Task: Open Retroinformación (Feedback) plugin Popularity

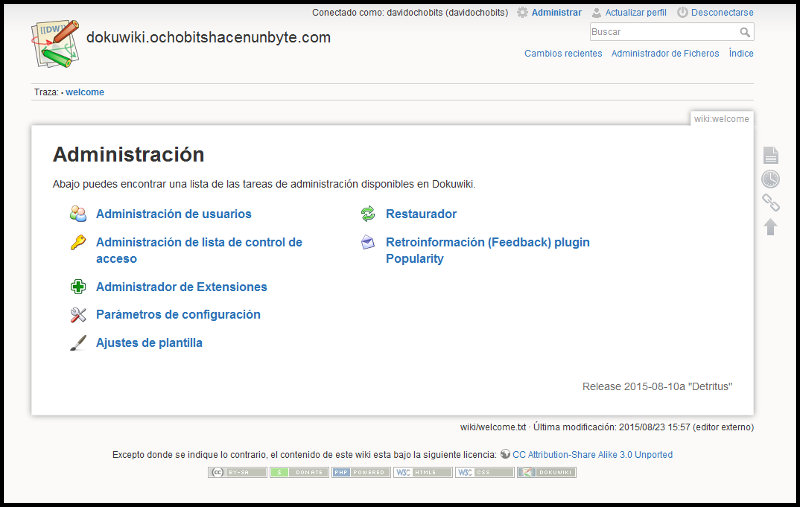Action: pos(487,250)
